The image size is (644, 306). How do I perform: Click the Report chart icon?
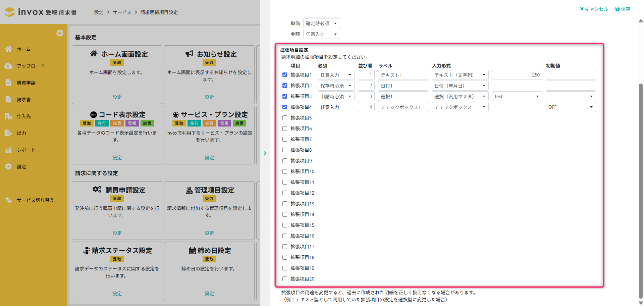[x=8, y=150]
